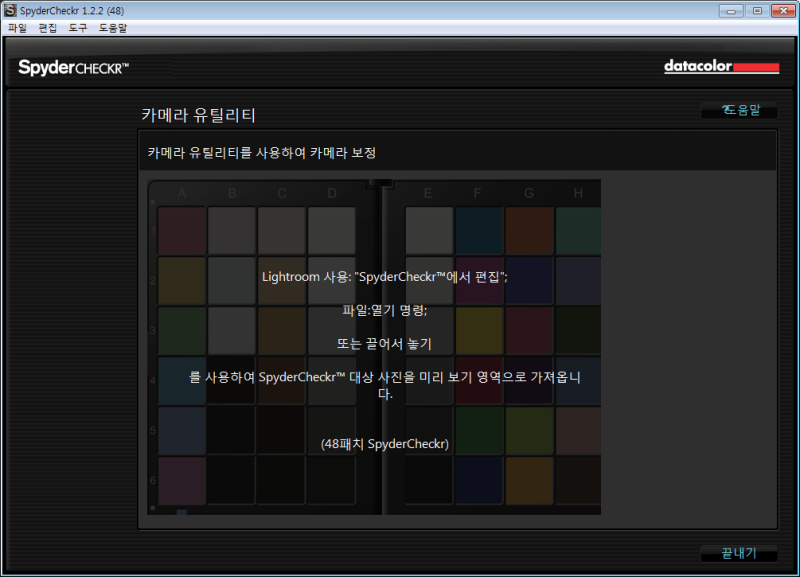Click the SpyderCheckr icon in the title bar
The width and height of the screenshot is (800, 577).
point(8,8)
